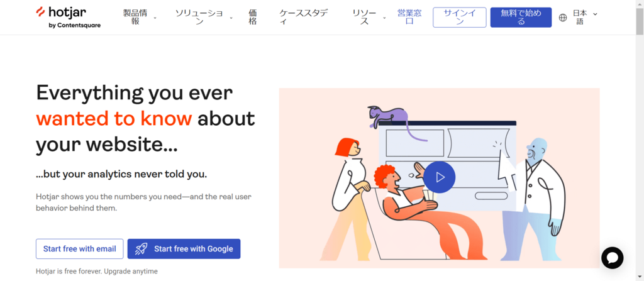Open the chat bubble widget
644x281 pixels.
coord(612,258)
